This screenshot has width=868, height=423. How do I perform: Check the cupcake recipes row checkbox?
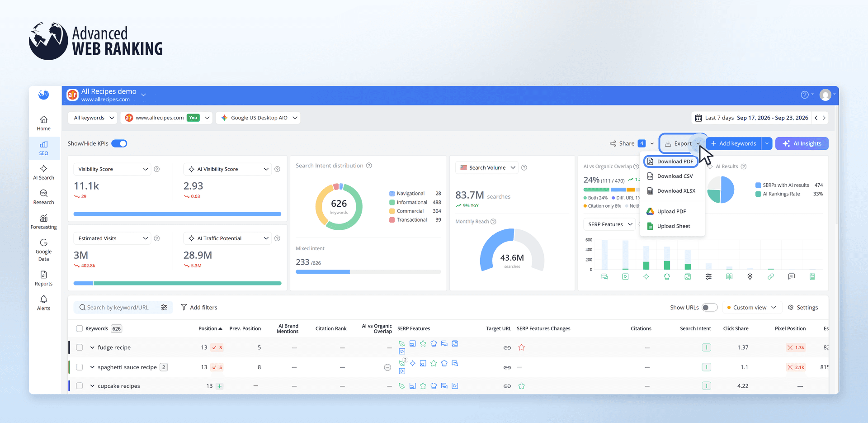80,386
